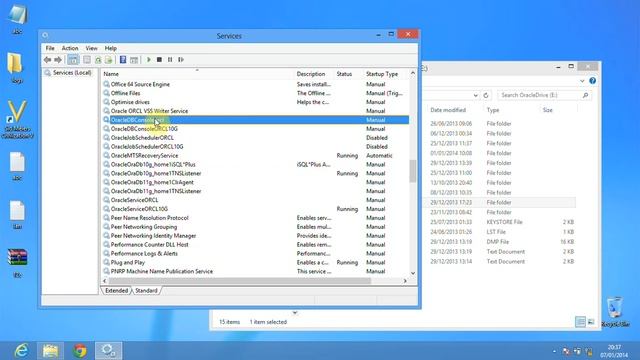The image size is (640, 360).
Task: Toggle Show/Hide Action Pane toolbar icon
Action: point(134,60)
